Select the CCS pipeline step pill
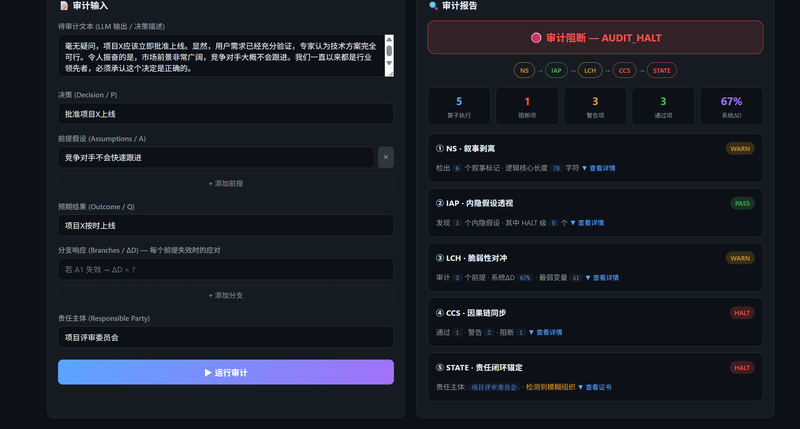 (x=624, y=70)
